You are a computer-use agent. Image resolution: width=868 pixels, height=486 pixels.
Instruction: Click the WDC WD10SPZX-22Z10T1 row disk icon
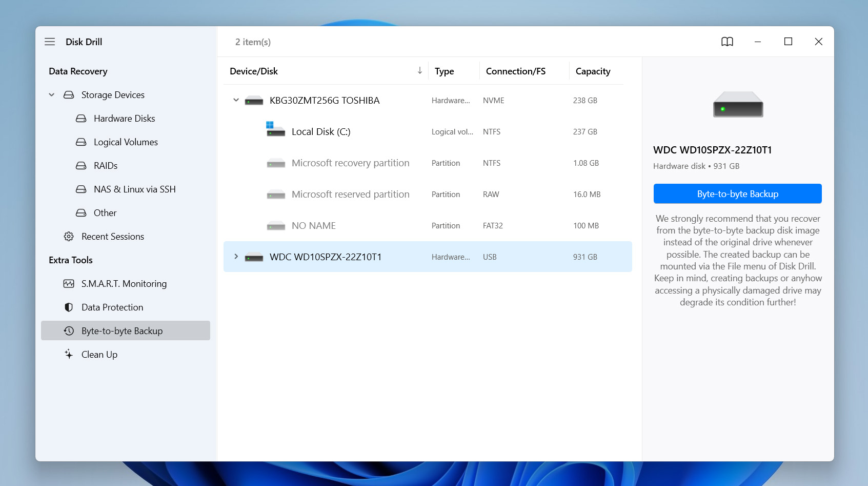[254, 257]
